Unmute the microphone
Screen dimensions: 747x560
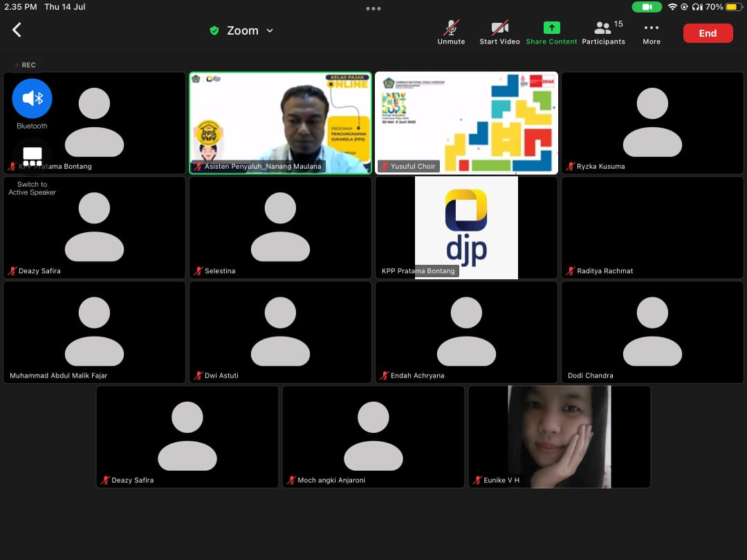click(x=451, y=32)
